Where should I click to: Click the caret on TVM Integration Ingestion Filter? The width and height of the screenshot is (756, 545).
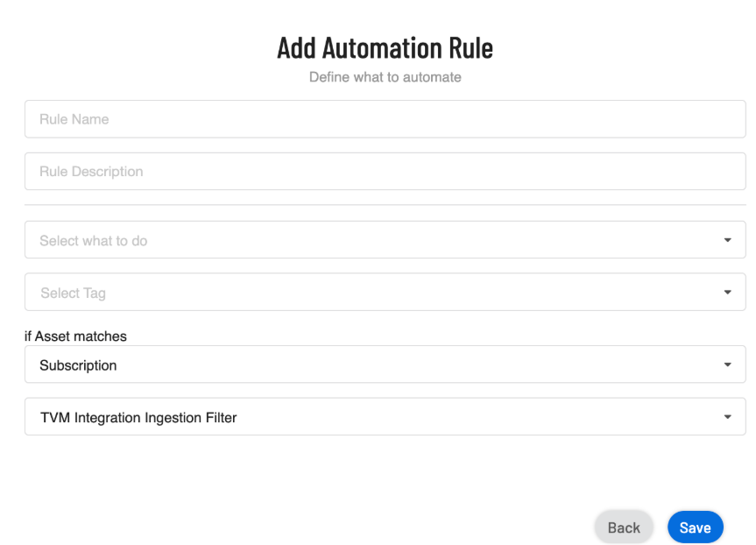click(x=727, y=417)
